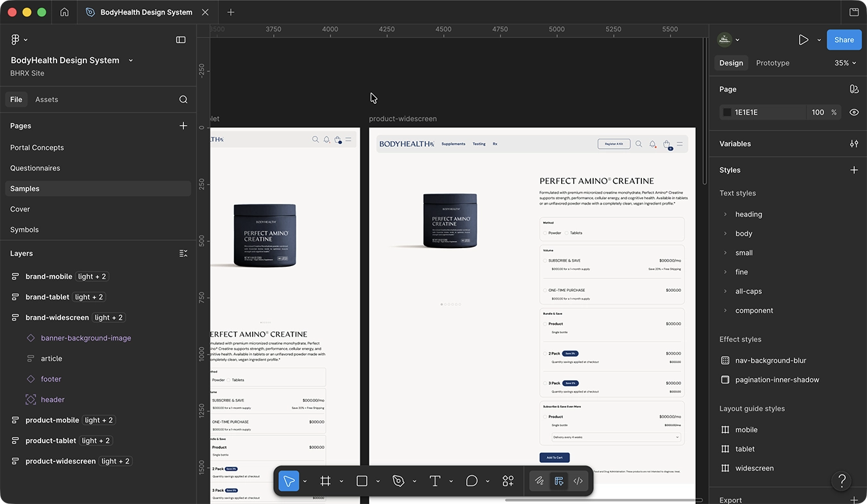Open the Portal Concepts page
Image resolution: width=867 pixels, height=504 pixels.
point(98,147)
